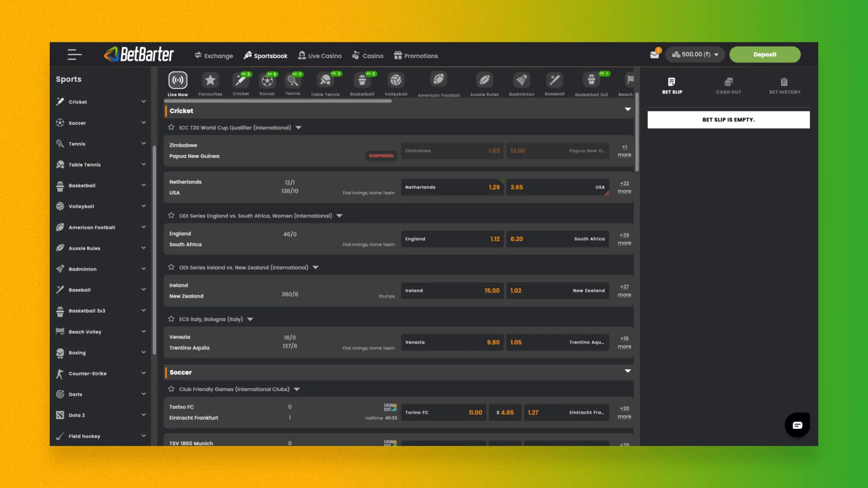
Task: Click Boxing icon in sidebar
Action: (x=60, y=353)
